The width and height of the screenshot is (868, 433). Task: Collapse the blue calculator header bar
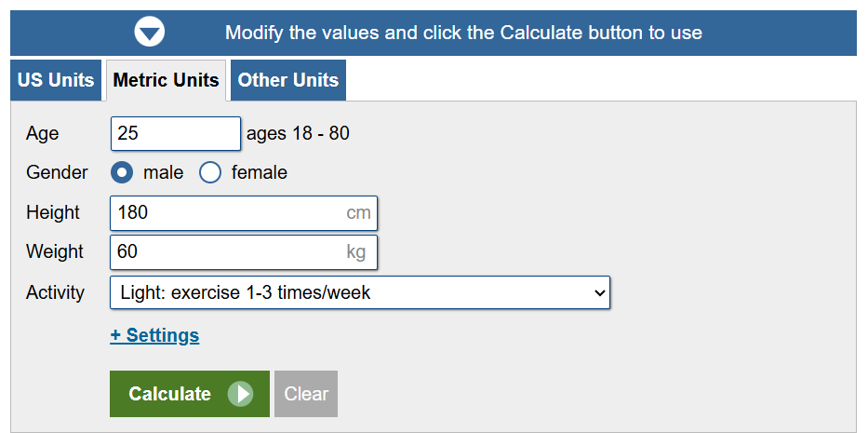pos(434,33)
